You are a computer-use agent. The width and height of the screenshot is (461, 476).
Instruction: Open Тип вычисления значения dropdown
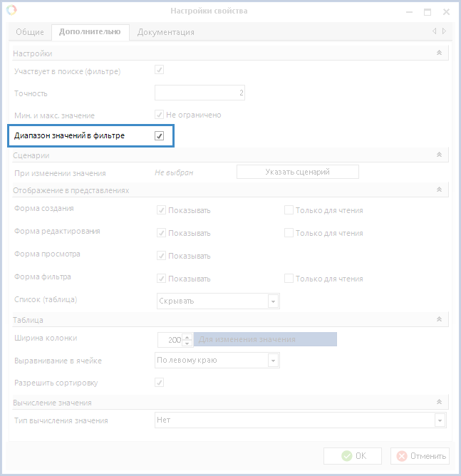(440, 420)
